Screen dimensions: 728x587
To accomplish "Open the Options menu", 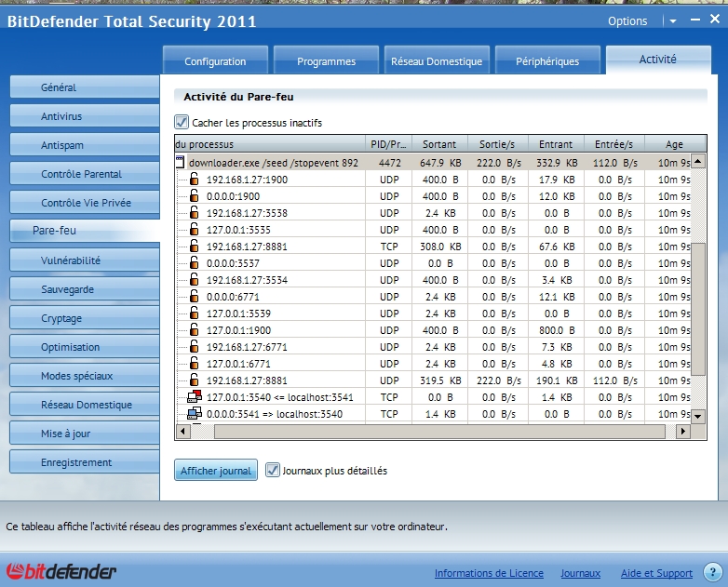I will pos(627,20).
